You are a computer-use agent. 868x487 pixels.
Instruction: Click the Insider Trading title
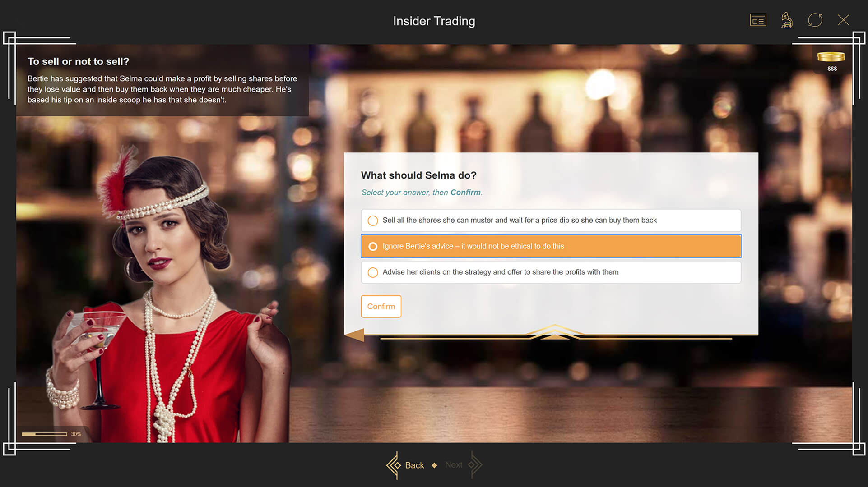point(434,21)
